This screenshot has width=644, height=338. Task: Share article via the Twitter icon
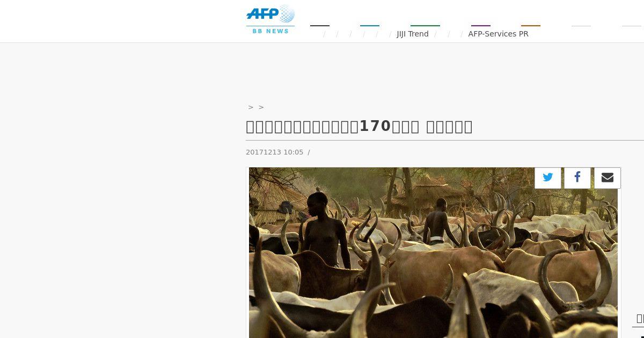(x=548, y=178)
